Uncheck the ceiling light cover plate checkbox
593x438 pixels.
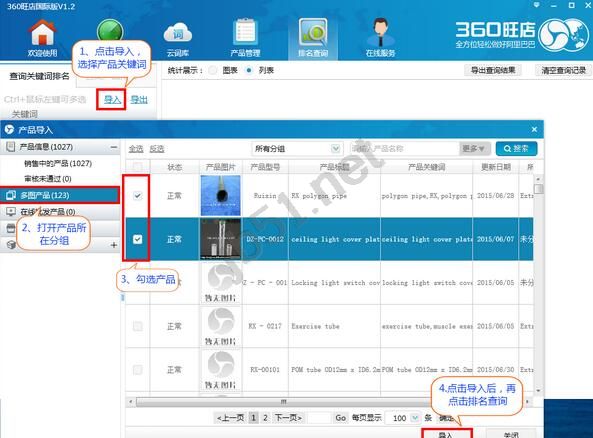(x=137, y=239)
